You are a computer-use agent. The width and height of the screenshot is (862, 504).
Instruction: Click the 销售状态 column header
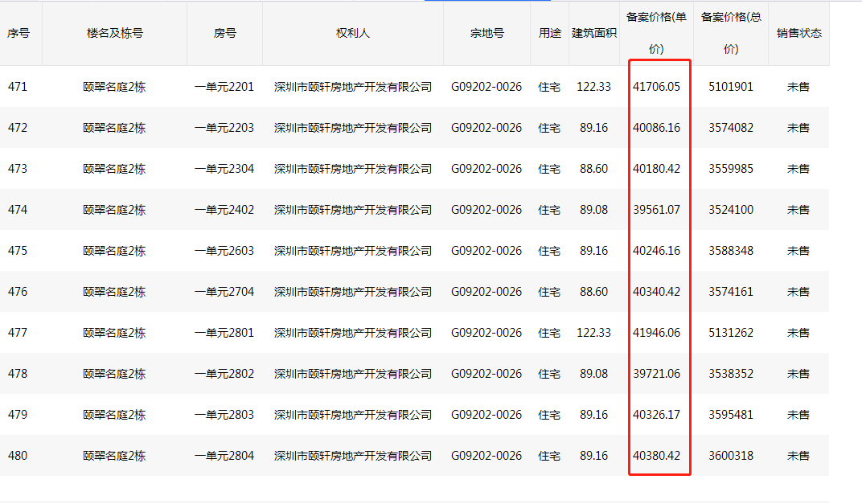click(x=798, y=33)
